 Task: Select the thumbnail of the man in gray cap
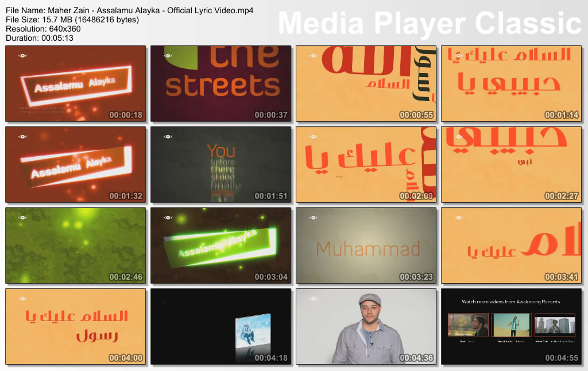click(x=366, y=326)
